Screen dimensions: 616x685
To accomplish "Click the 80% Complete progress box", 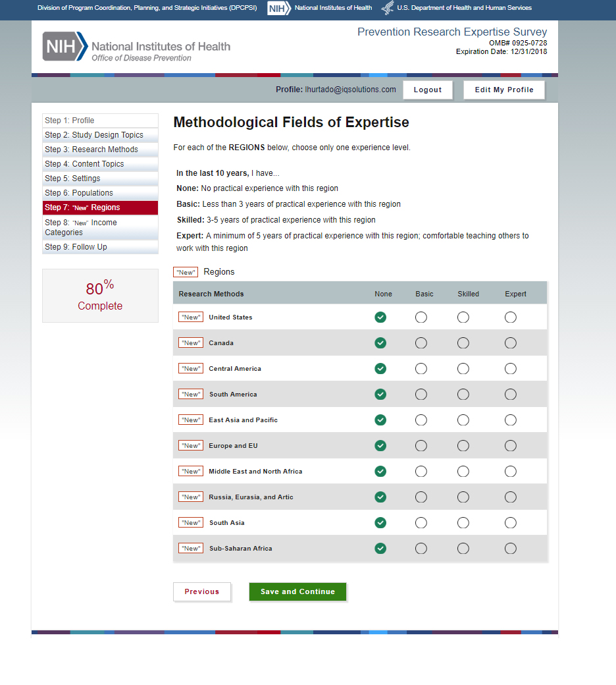I will click(x=100, y=296).
